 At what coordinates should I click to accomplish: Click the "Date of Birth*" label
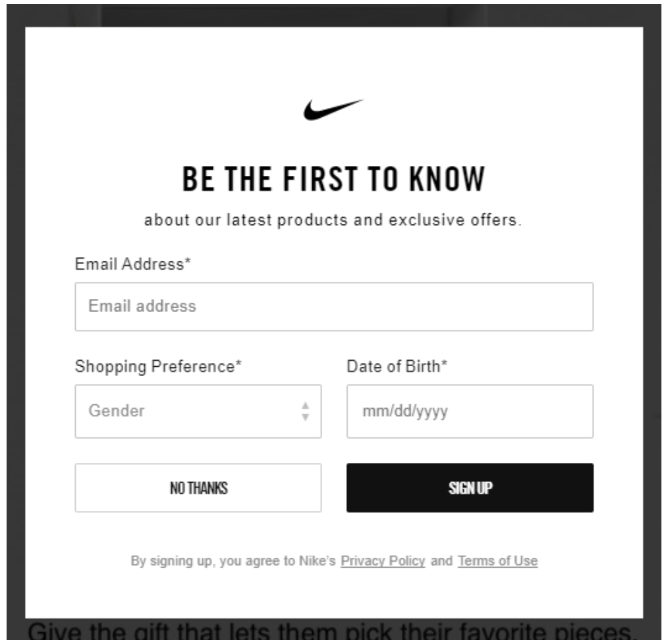[x=397, y=366]
